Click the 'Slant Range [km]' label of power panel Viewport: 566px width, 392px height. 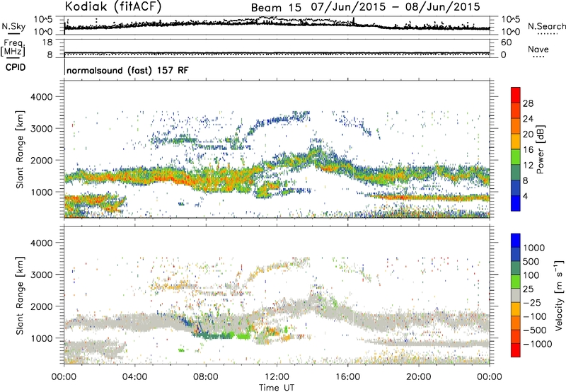[x=20, y=149]
